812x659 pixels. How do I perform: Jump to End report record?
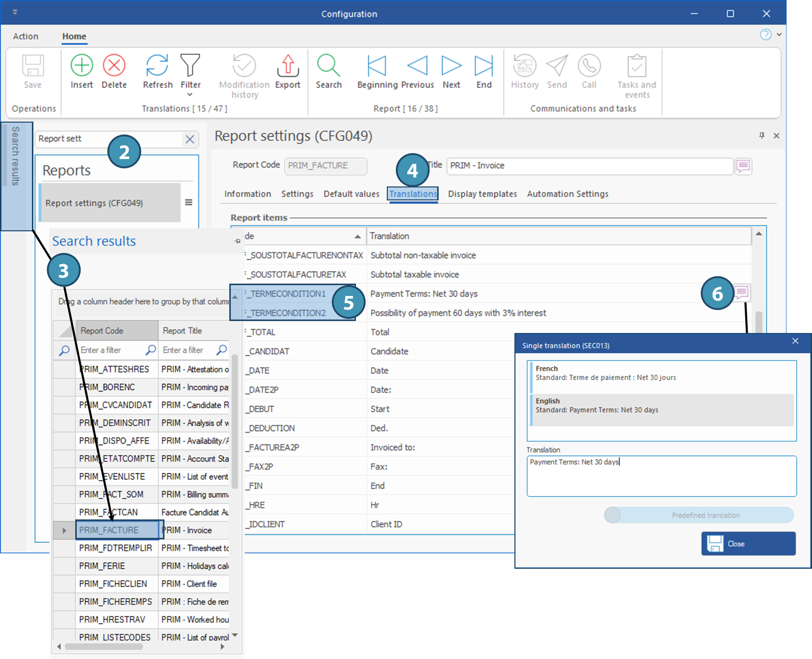coord(484,66)
